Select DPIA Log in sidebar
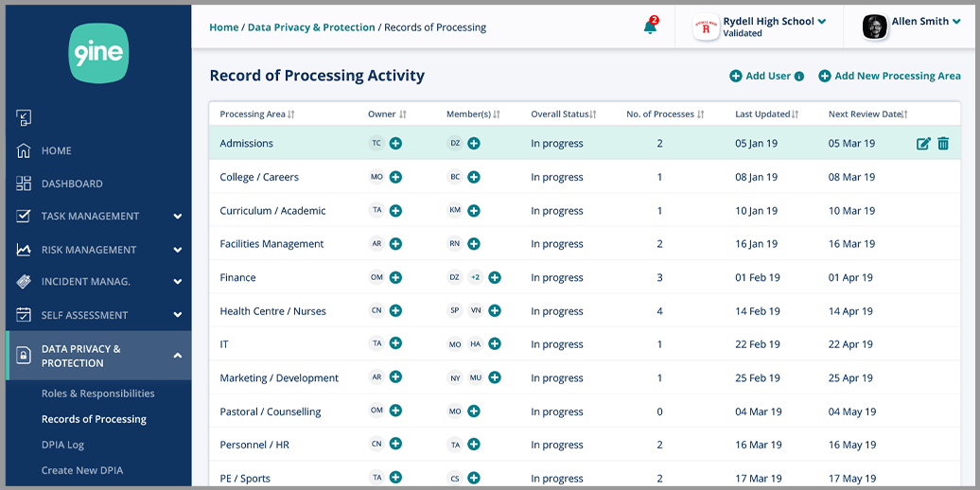Viewport: 980px width, 490px height. pos(62,445)
